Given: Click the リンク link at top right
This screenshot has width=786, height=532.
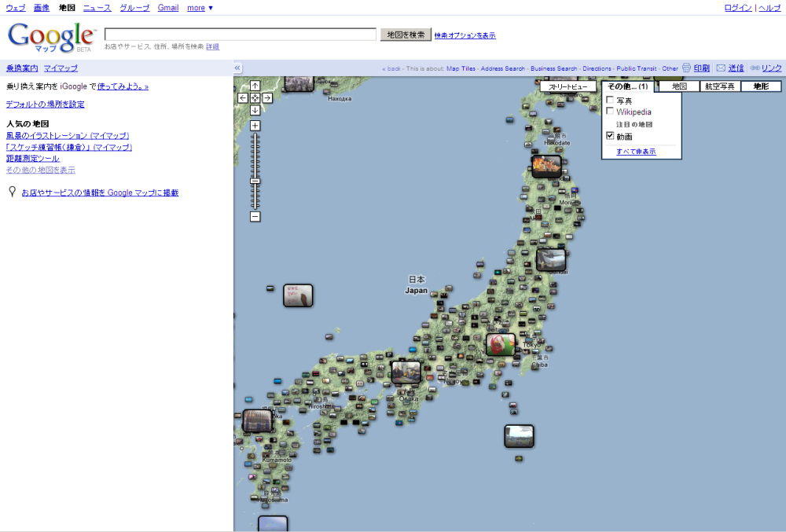Looking at the screenshot, I should (772, 68).
